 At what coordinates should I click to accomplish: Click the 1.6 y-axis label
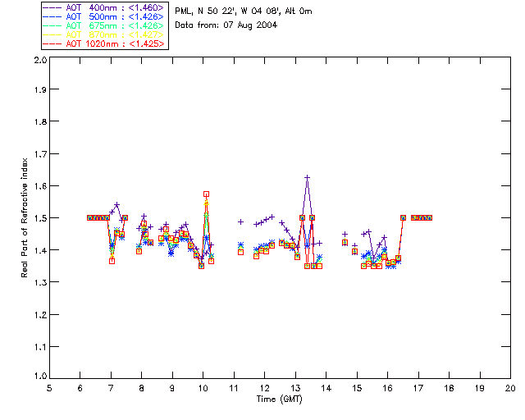click(40, 186)
